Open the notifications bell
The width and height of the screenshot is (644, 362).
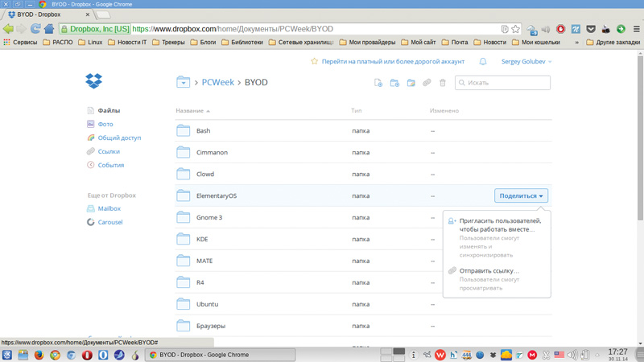point(483,62)
